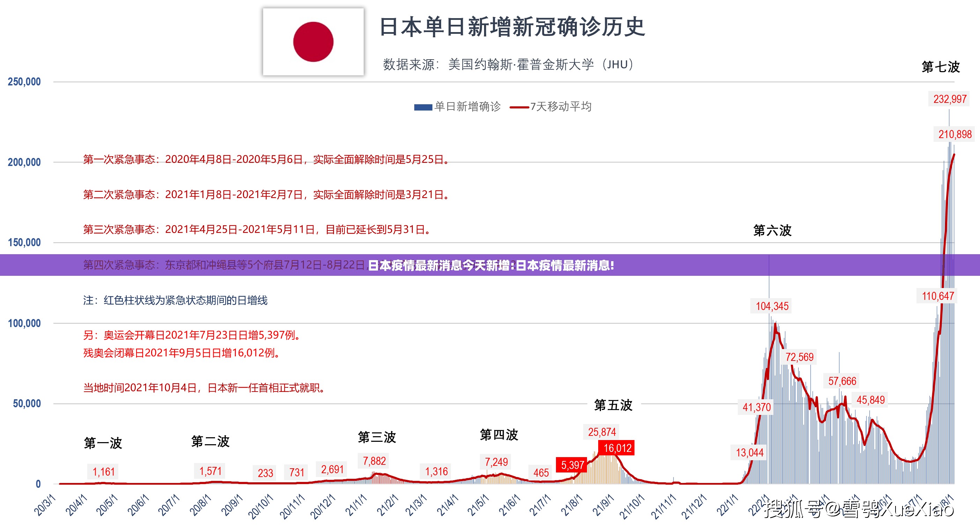Click the data label 7,249
Image resolution: width=980 pixels, height=530 pixels.
[x=496, y=462]
